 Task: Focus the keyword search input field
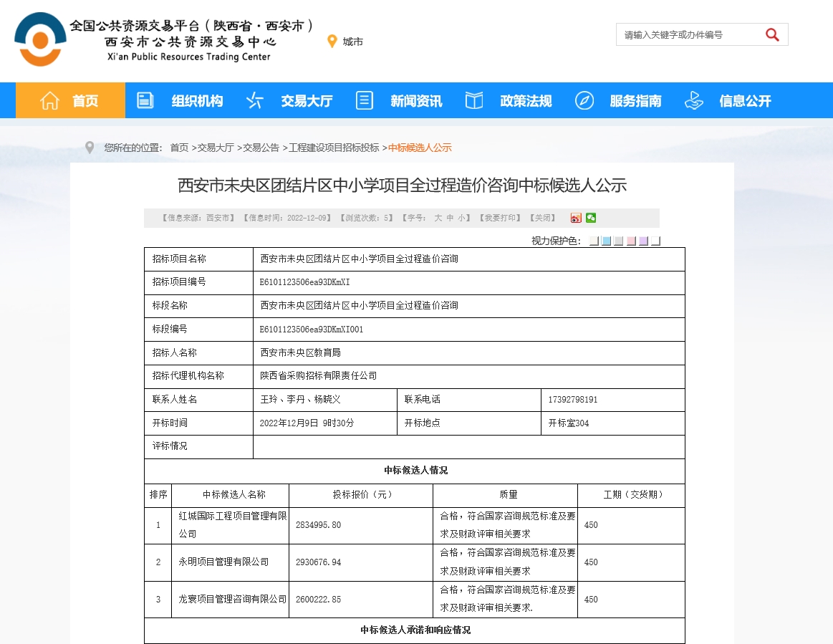pyautogui.click(x=690, y=34)
